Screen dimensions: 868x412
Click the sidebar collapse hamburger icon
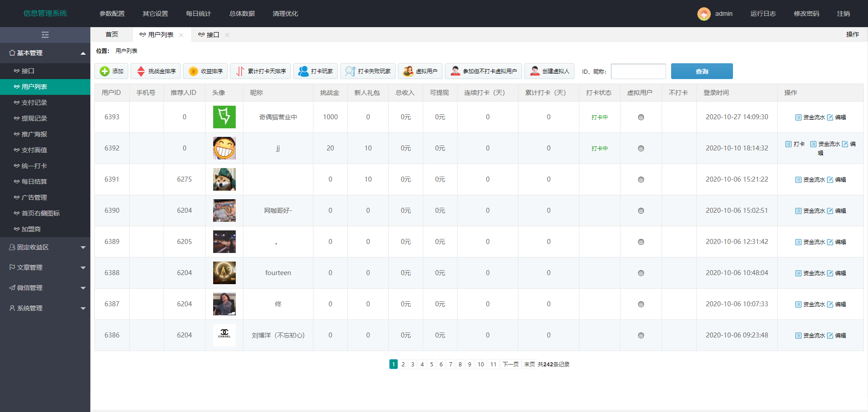coord(45,35)
